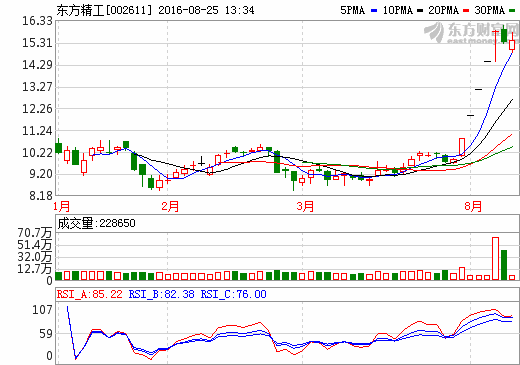This screenshot has height=365, width=520.
Task: Click the 3月 date axis label
Action: coord(305,206)
